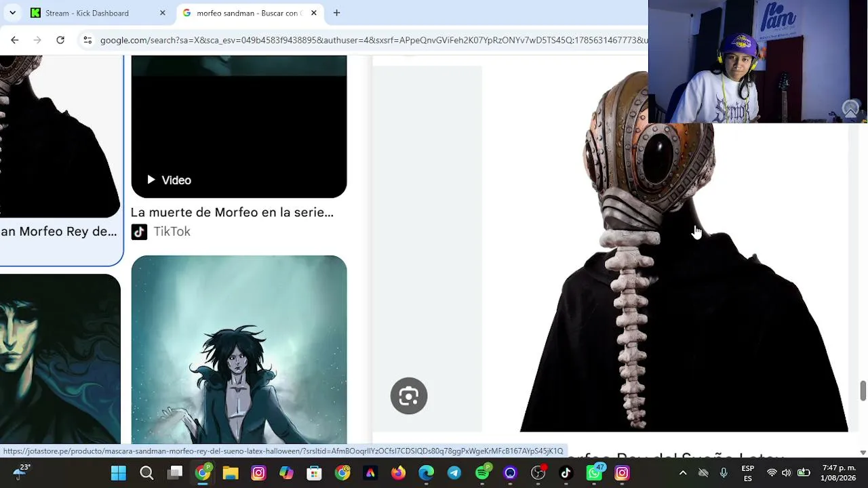Open Windows taskbar search
This screenshot has height=488, width=868.
click(146, 473)
